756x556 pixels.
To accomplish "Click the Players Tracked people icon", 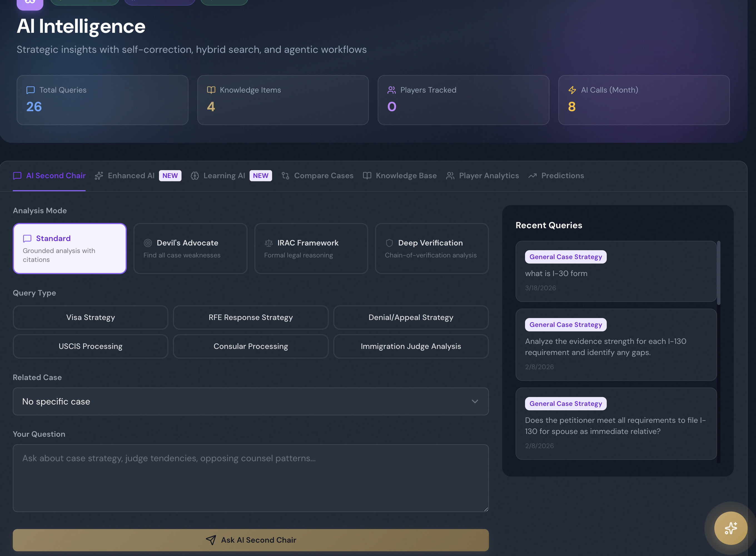I will pyautogui.click(x=391, y=90).
